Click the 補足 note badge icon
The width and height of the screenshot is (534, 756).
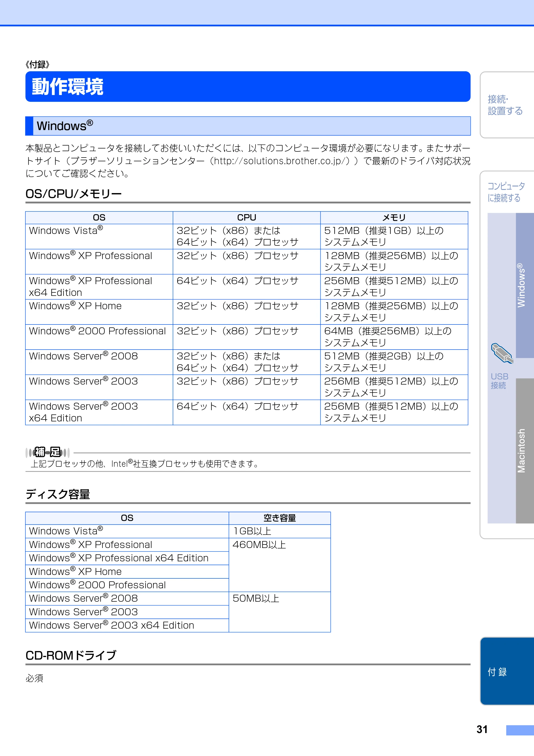pyautogui.click(x=48, y=452)
